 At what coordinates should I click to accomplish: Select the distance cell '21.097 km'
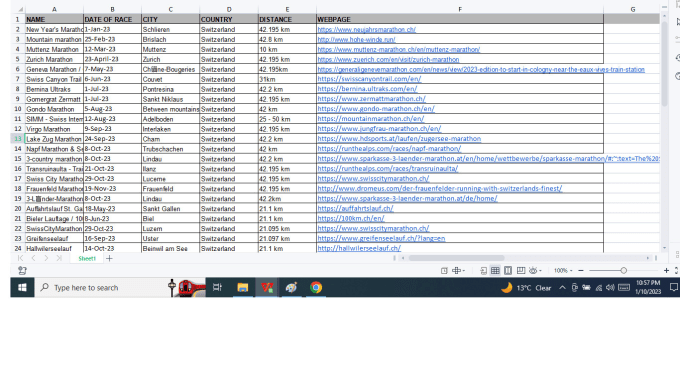tap(287, 238)
